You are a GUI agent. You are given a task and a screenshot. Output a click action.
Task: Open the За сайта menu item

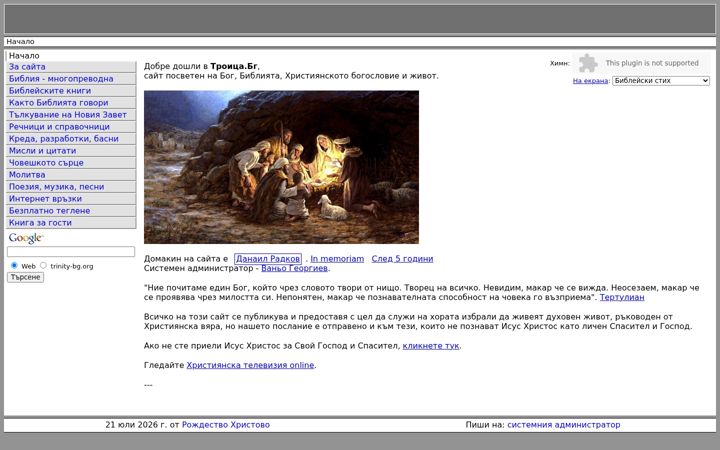(x=71, y=67)
